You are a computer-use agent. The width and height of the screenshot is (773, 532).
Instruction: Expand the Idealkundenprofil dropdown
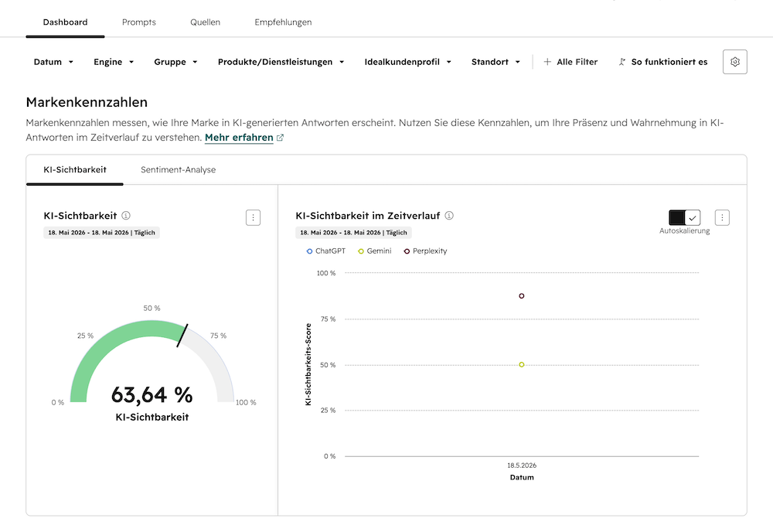click(x=407, y=62)
